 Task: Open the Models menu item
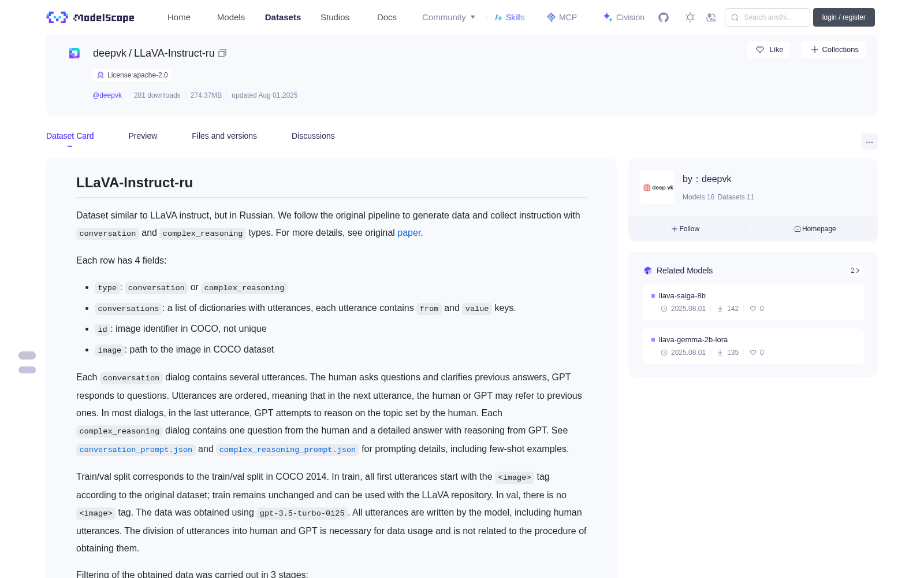pos(231,17)
